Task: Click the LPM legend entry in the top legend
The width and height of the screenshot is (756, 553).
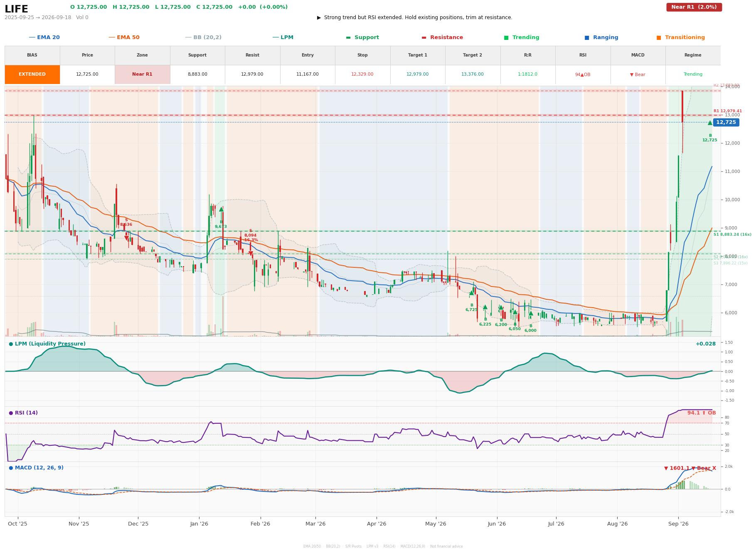Action: tap(283, 37)
